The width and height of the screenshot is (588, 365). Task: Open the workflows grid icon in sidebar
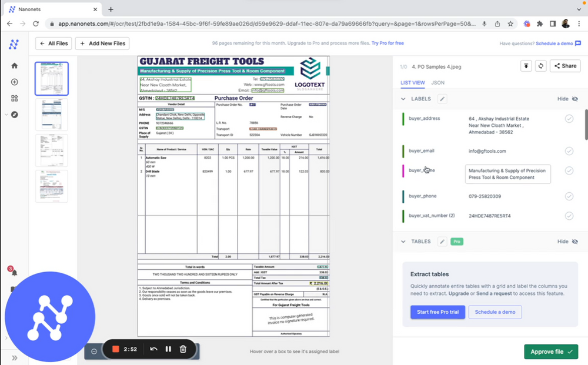(14, 98)
